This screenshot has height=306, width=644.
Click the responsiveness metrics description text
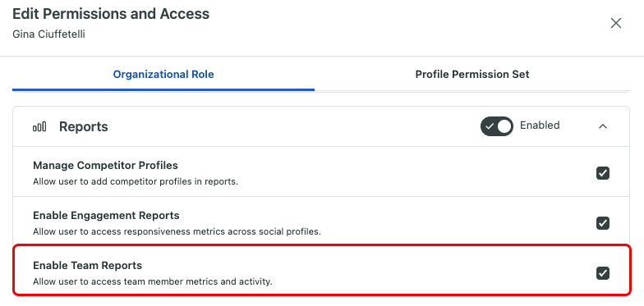(177, 231)
